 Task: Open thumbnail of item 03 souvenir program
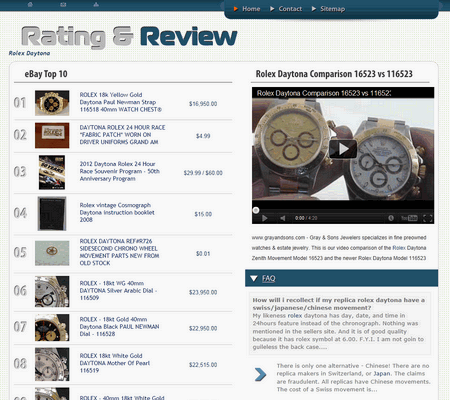click(x=52, y=172)
